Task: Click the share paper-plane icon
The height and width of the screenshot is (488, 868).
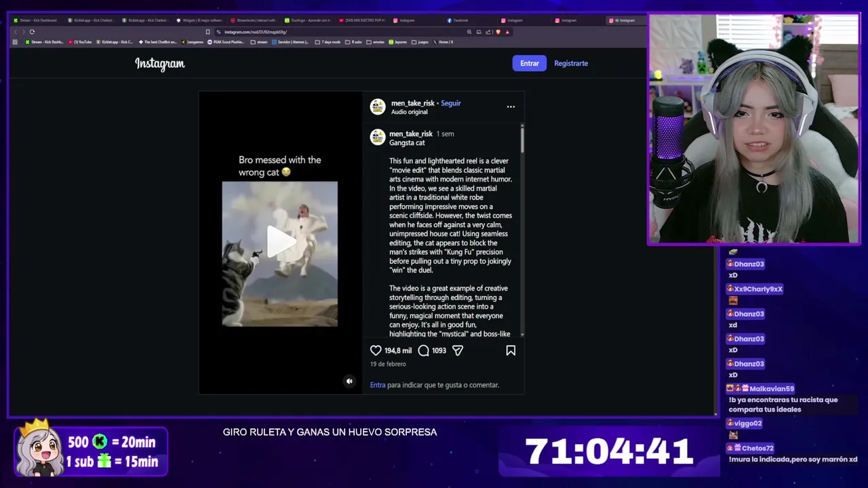Action: pyautogui.click(x=458, y=350)
